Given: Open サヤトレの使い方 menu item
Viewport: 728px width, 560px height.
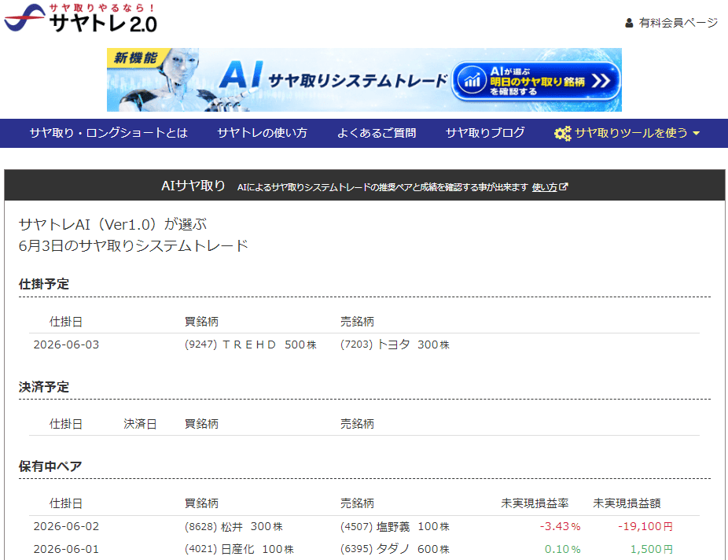Looking at the screenshot, I should [263, 133].
